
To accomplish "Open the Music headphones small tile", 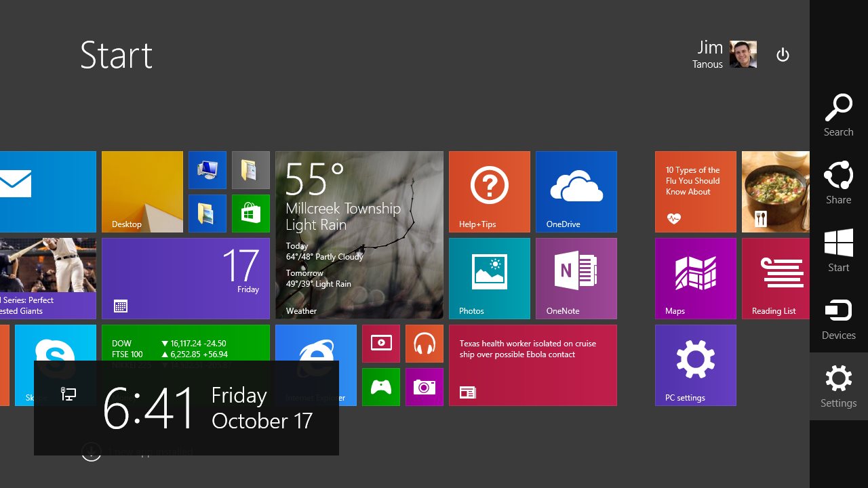I will click(425, 344).
